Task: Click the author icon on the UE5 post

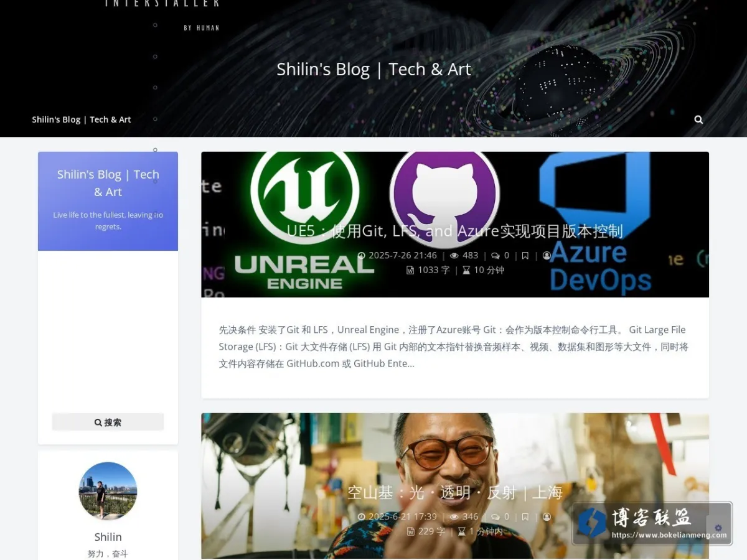Action: click(x=547, y=255)
